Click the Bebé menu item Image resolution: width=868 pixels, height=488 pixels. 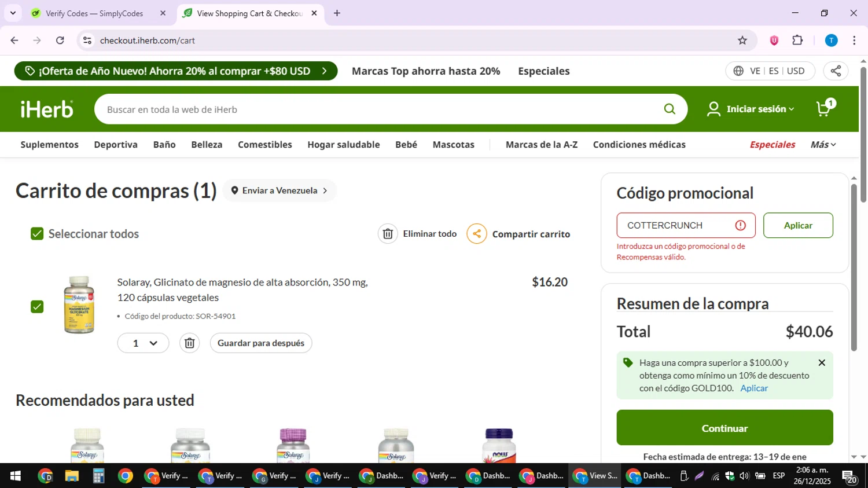click(406, 144)
